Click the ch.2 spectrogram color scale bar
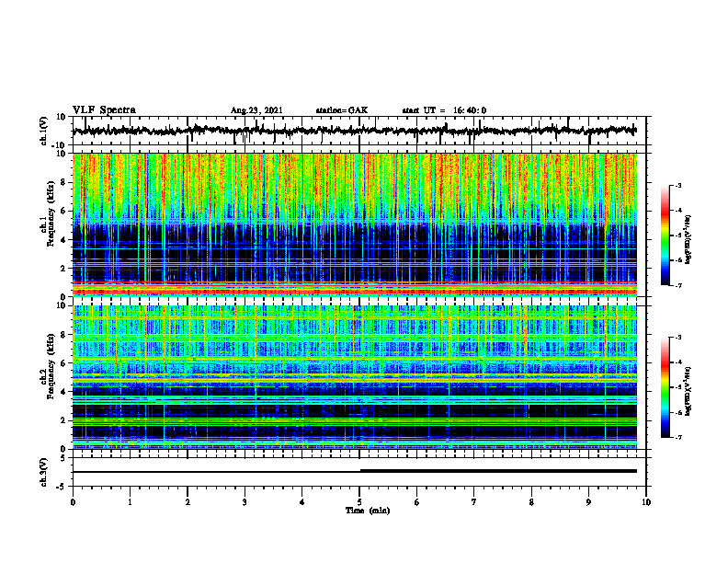Image resolution: width=728 pixels, height=563 pixels. (x=665, y=387)
